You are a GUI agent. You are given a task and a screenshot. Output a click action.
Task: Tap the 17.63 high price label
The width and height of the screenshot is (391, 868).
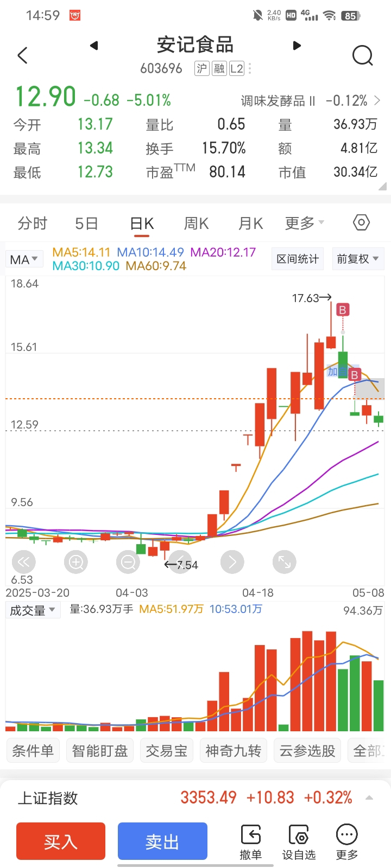point(305,298)
